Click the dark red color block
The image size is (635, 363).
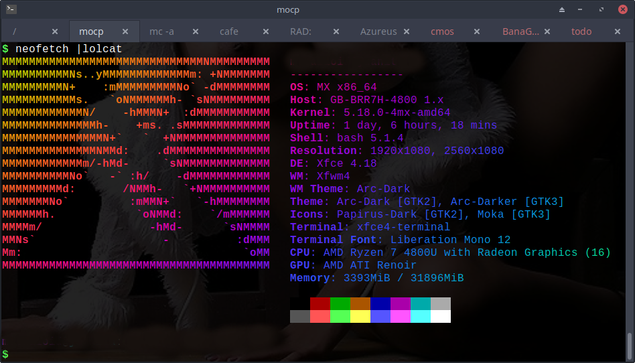click(320, 304)
